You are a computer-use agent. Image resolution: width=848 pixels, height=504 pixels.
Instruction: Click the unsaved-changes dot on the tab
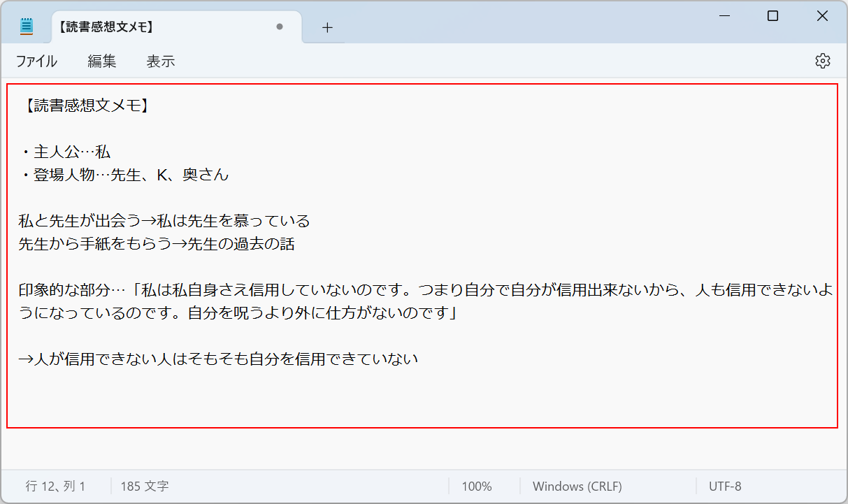pyautogui.click(x=280, y=27)
